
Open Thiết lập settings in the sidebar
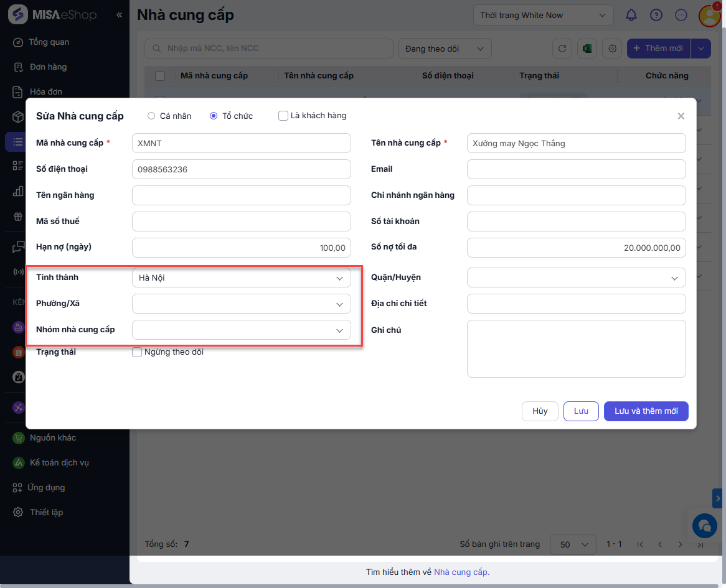(x=38, y=512)
